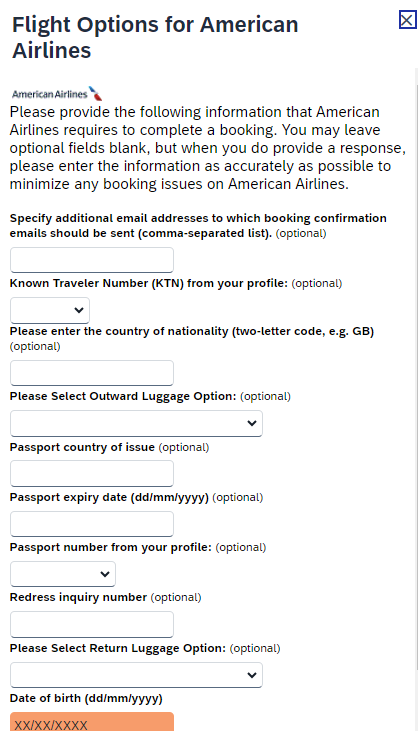Click the highlighted Date of birth field
This screenshot has height=731, width=418.
[x=92, y=722]
